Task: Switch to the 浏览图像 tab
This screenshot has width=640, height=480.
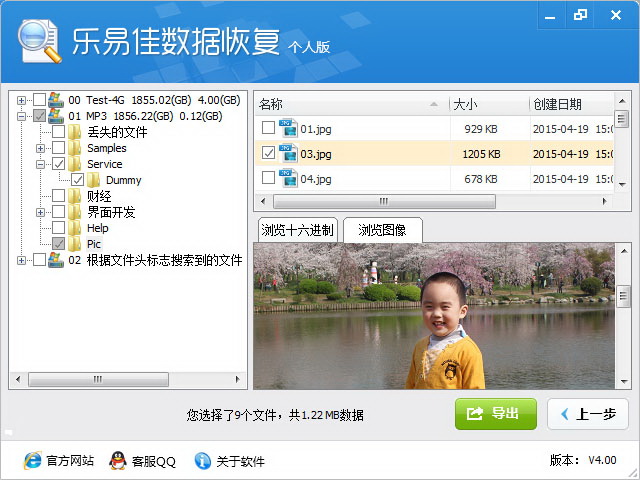Action: pos(382,230)
